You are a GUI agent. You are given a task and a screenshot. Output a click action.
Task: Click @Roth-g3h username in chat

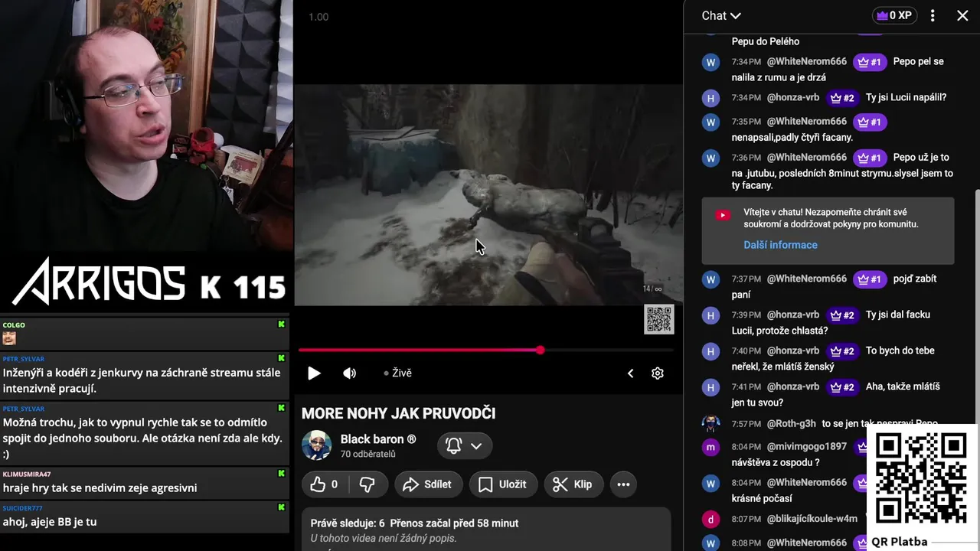click(x=792, y=423)
